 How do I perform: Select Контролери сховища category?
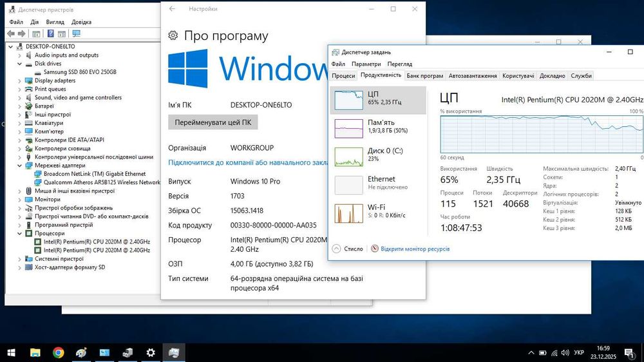coord(62,148)
